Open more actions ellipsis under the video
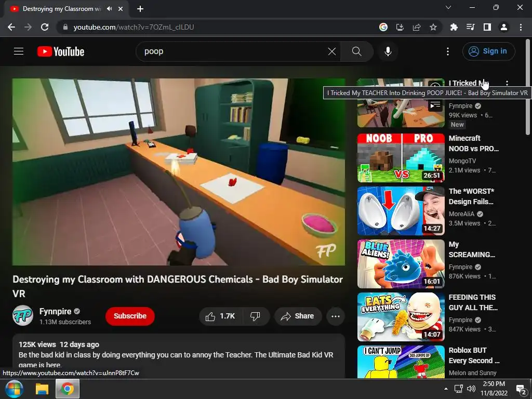The image size is (532, 399). click(x=336, y=316)
